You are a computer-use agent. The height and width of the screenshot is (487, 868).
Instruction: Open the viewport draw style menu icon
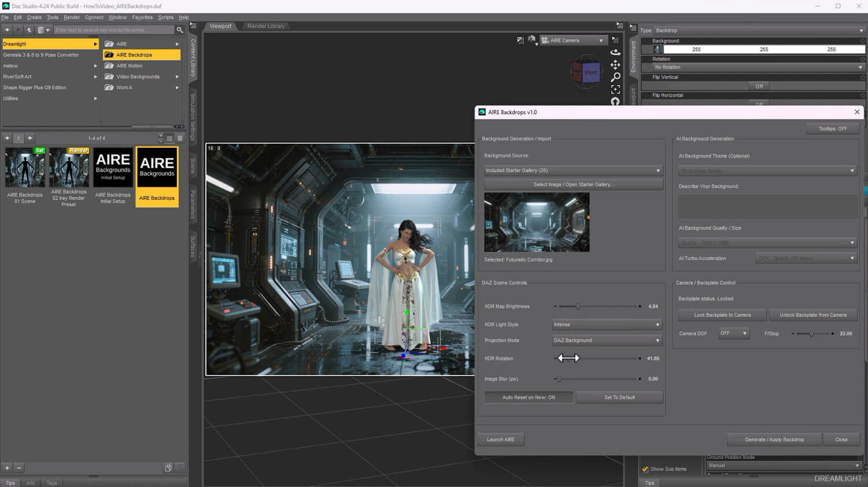(x=531, y=40)
